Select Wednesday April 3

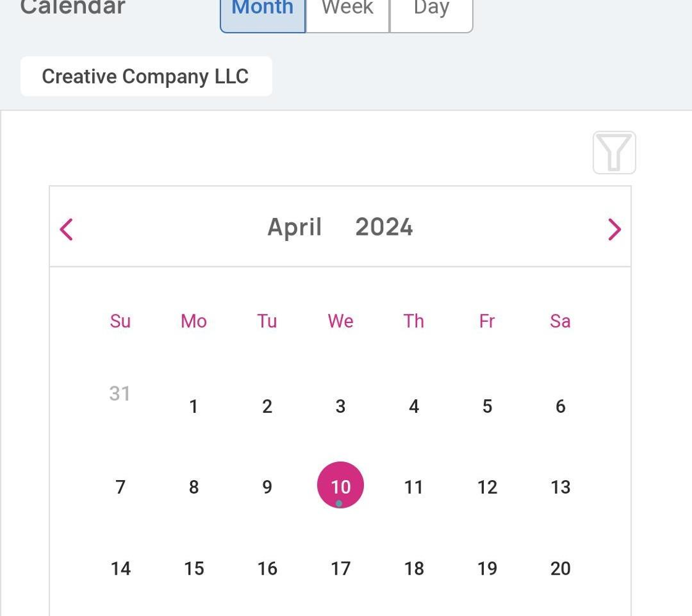[x=340, y=406]
